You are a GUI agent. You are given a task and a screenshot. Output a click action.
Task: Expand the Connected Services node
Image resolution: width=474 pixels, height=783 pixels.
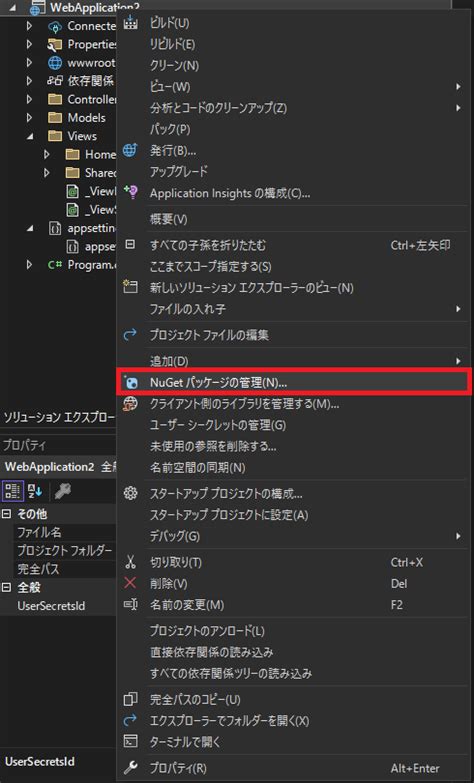tap(29, 26)
